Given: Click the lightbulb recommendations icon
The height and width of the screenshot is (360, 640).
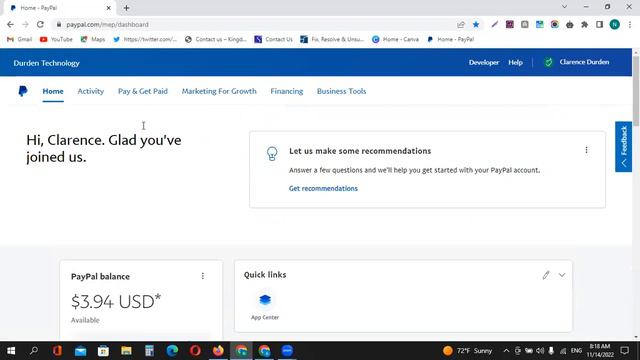Looking at the screenshot, I should pos(272,153).
